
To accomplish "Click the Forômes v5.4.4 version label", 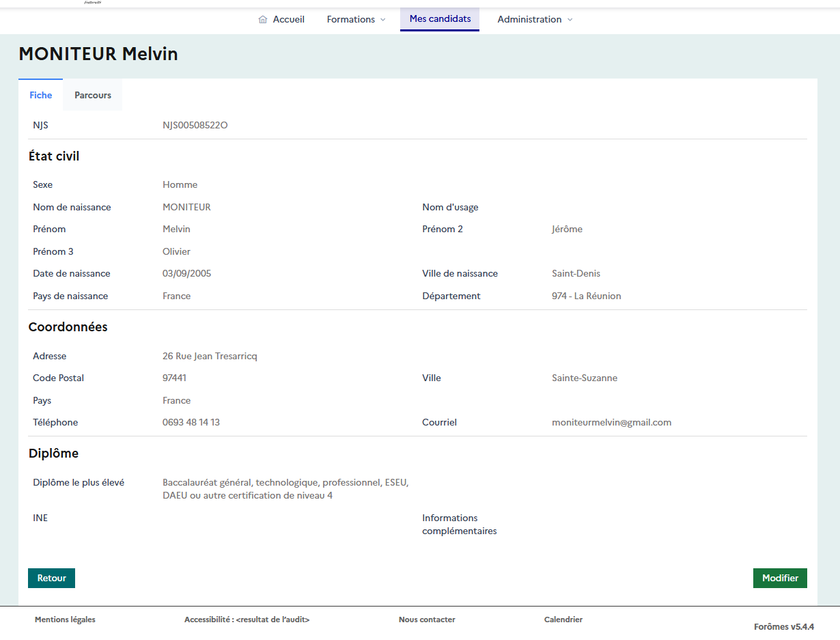I will point(783,626).
